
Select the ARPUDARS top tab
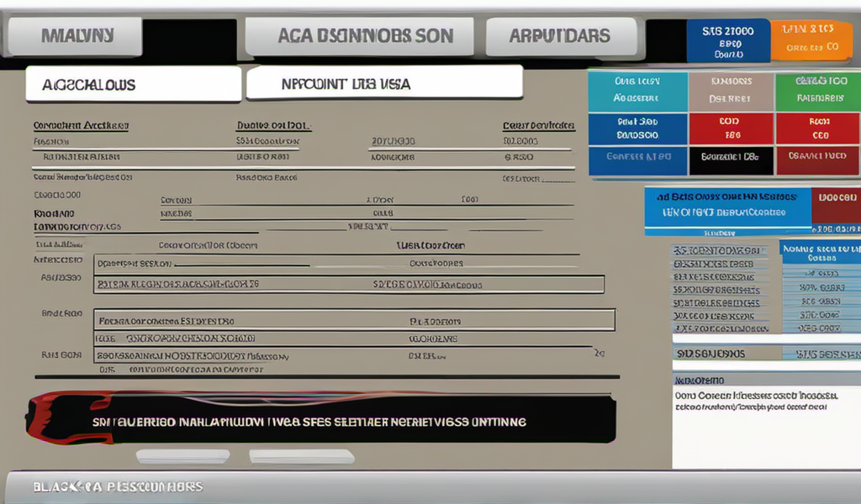point(560,36)
